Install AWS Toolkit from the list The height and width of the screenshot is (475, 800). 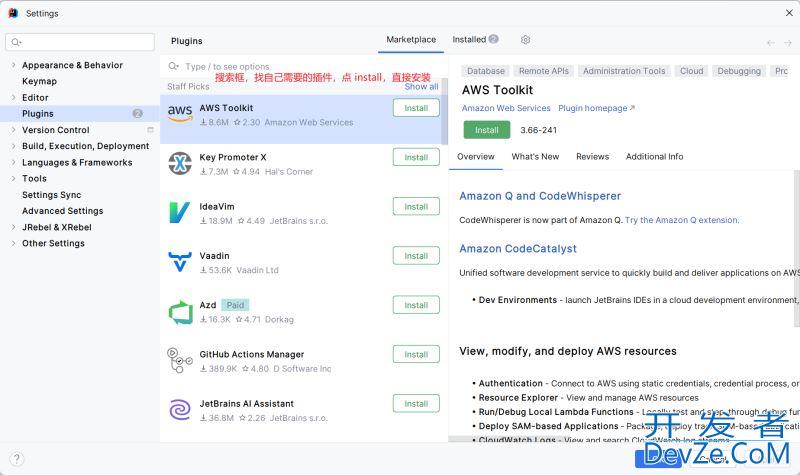pyautogui.click(x=416, y=108)
